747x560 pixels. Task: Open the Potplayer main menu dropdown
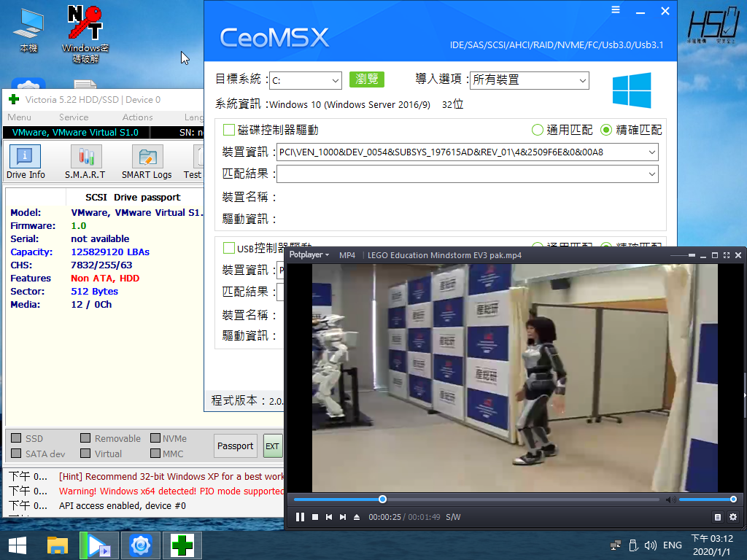[x=309, y=255]
